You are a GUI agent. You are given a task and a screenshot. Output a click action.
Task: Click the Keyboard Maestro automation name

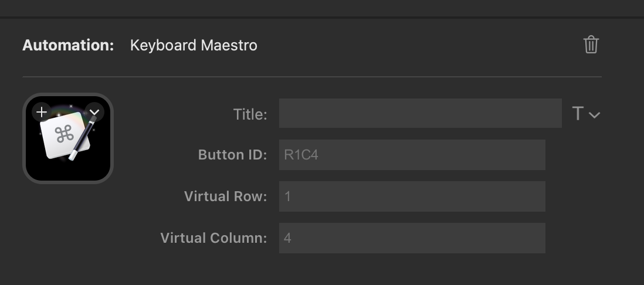[194, 45]
